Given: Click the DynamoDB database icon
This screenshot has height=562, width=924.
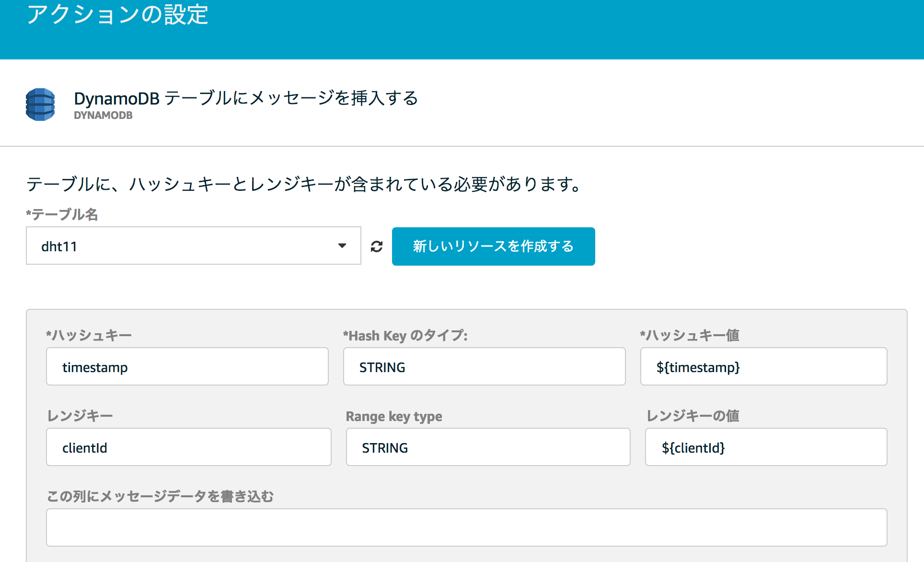Looking at the screenshot, I should [x=40, y=105].
